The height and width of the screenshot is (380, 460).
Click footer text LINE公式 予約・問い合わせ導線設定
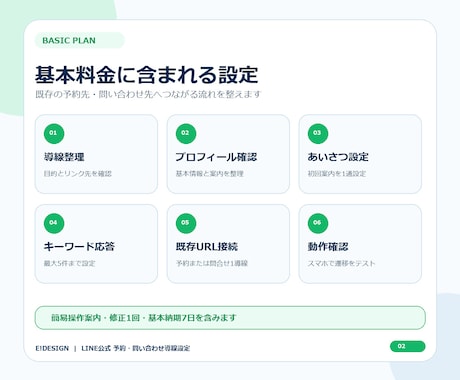[136, 348]
